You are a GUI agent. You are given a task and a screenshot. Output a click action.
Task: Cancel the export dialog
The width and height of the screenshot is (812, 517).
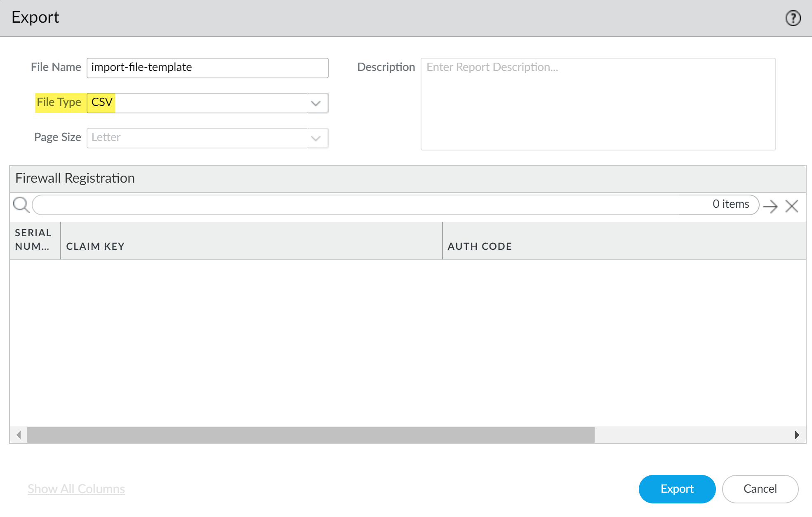760,489
